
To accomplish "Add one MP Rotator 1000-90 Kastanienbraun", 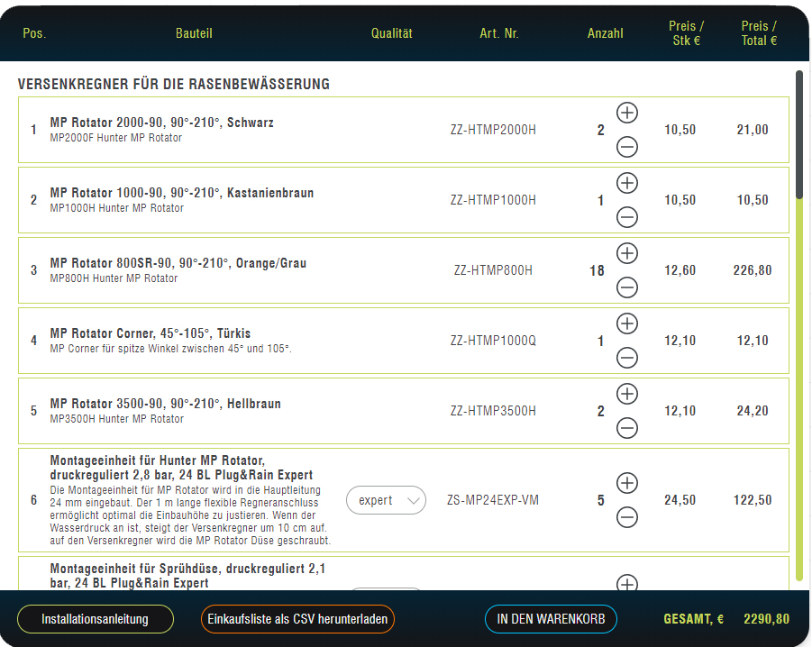I will (626, 183).
